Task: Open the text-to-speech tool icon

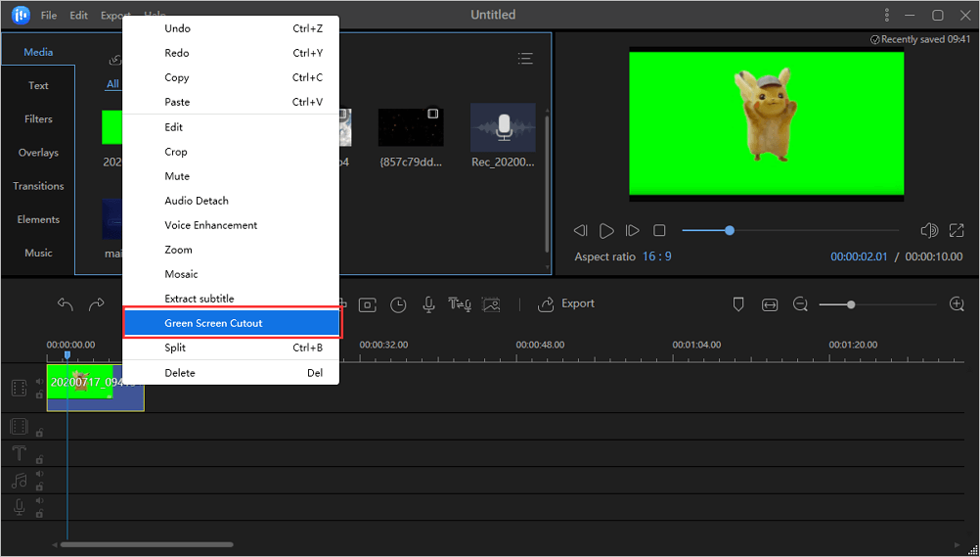Action: [x=459, y=304]
